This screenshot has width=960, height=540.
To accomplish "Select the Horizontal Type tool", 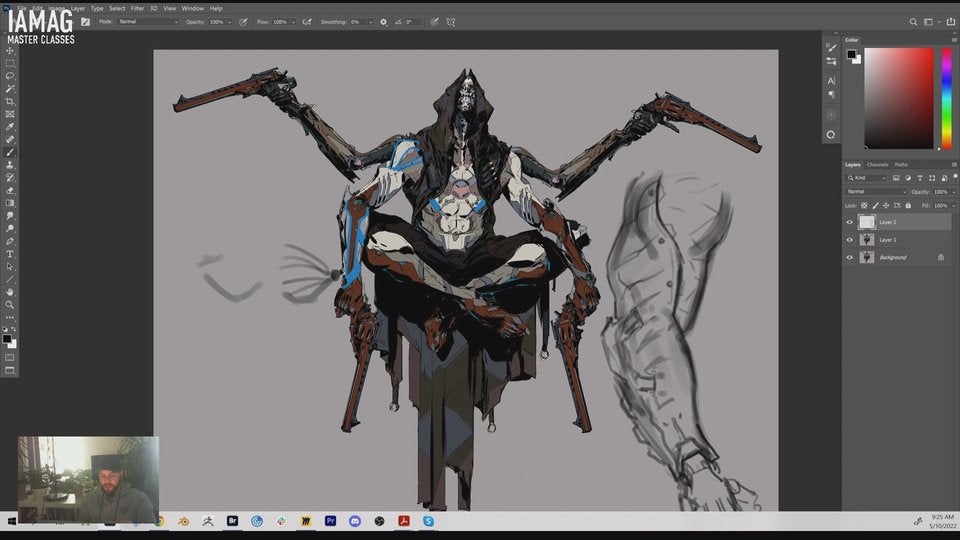I will 10,254.
